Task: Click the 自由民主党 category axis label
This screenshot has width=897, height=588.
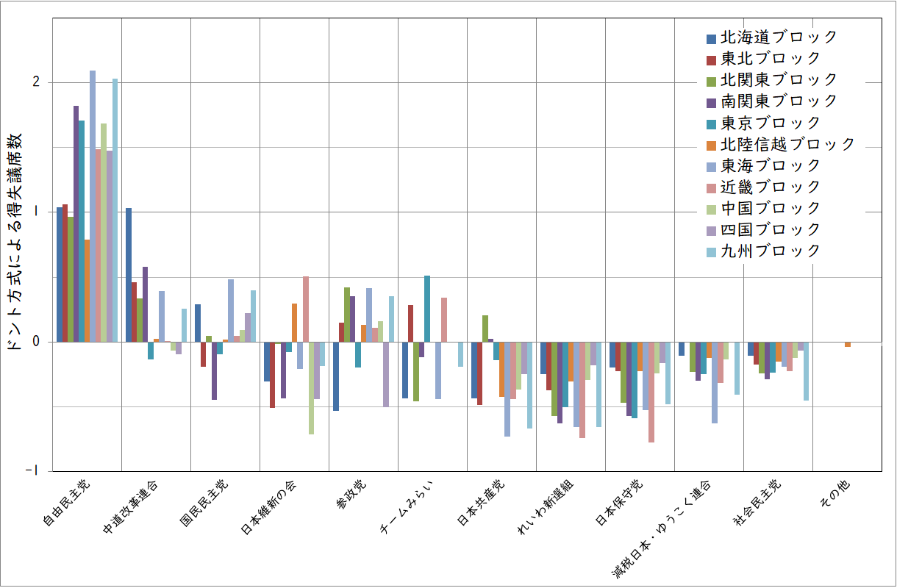Action: (x=66, y=505)
